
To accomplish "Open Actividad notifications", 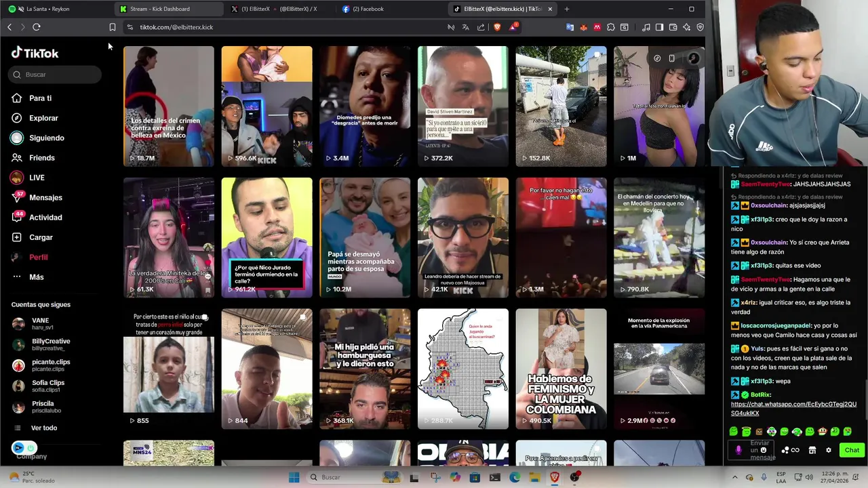I will pyautogui.click(x=37, y=218).
